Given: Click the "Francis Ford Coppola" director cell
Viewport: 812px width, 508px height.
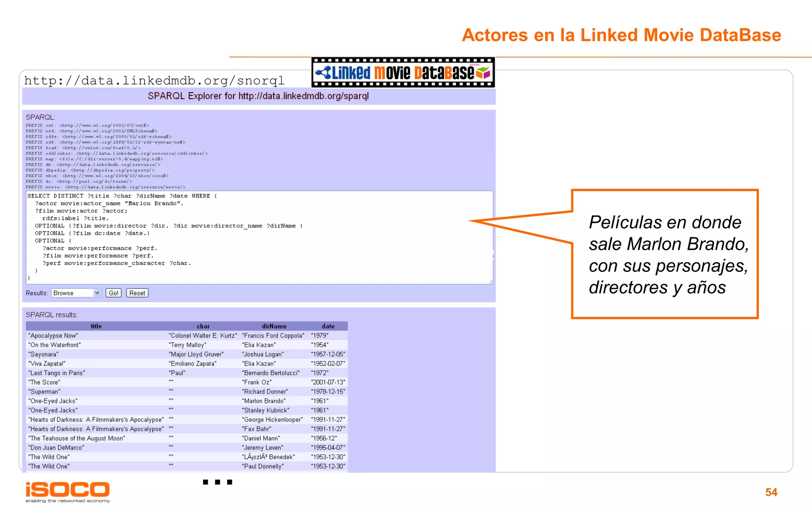Looking at the screenshot, I should (x=273, y=336).
